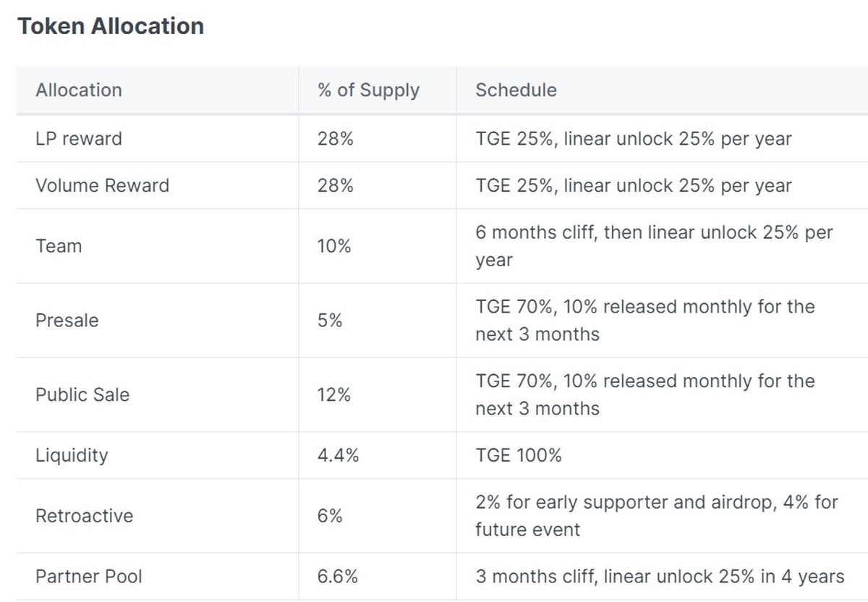Viewport: 868px width, 602px height.
Task: Click the 3 months cliff schedule text
Action: click(x=660, y=577)
